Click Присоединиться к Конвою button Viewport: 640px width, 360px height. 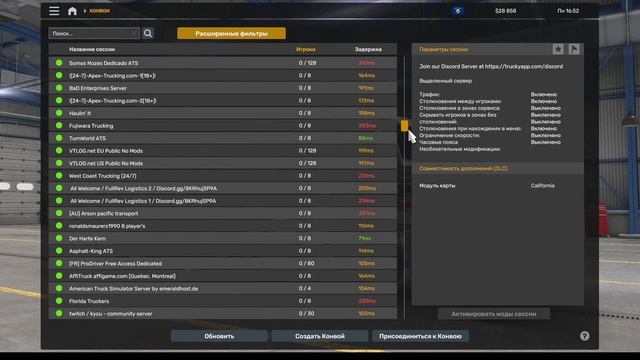(x=420, y=336)
